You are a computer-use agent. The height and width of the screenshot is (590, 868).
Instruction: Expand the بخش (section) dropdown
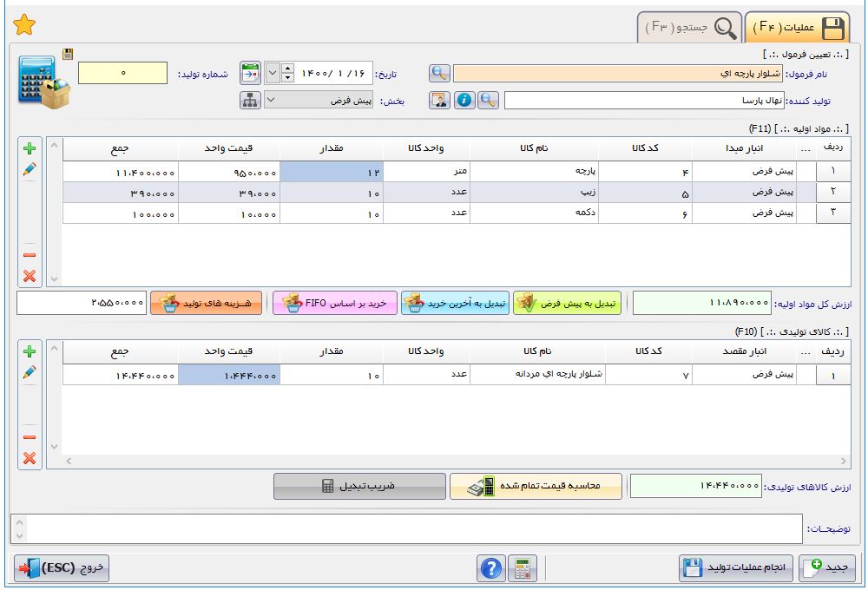[270, 100]
